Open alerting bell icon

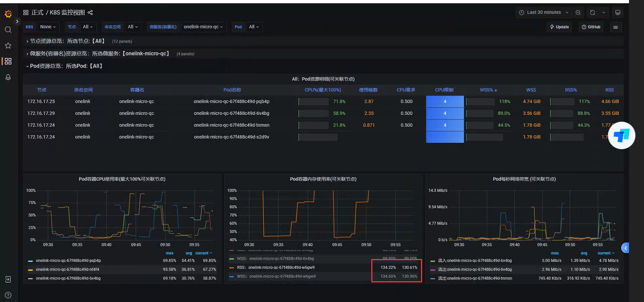pos(8,77)
